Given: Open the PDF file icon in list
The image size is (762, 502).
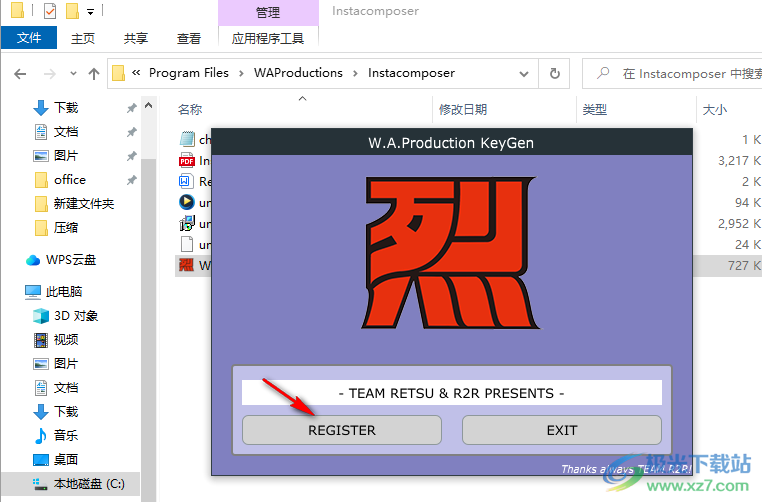Looking at the screenshot, I should tap(186, 160).
